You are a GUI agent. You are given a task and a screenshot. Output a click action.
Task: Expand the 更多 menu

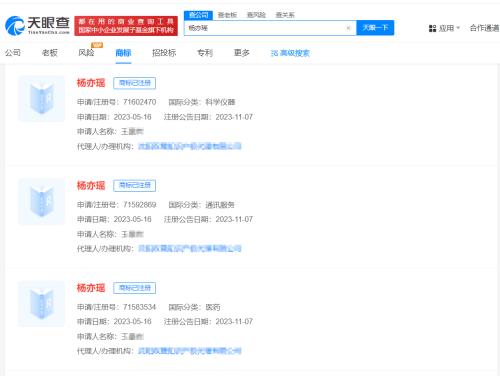coord(242,53)
